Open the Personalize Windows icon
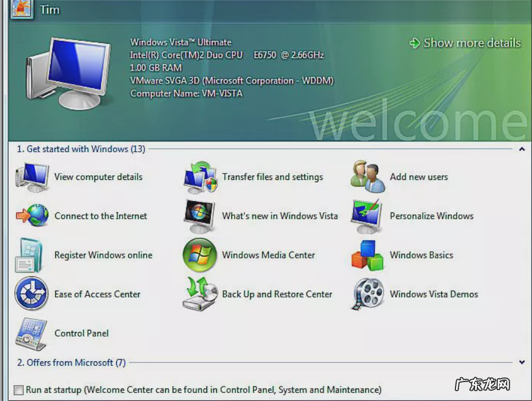The image size is (532, 401). pos(366,216)
